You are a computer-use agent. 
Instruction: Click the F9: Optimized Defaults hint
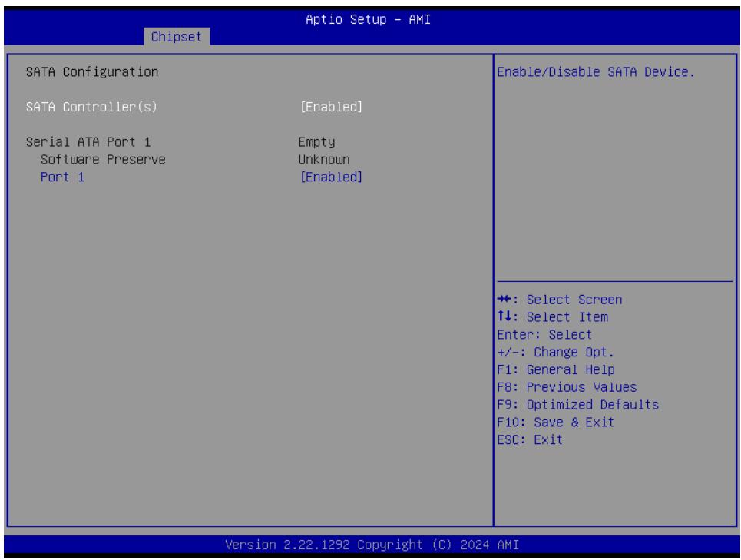[578, 405]
